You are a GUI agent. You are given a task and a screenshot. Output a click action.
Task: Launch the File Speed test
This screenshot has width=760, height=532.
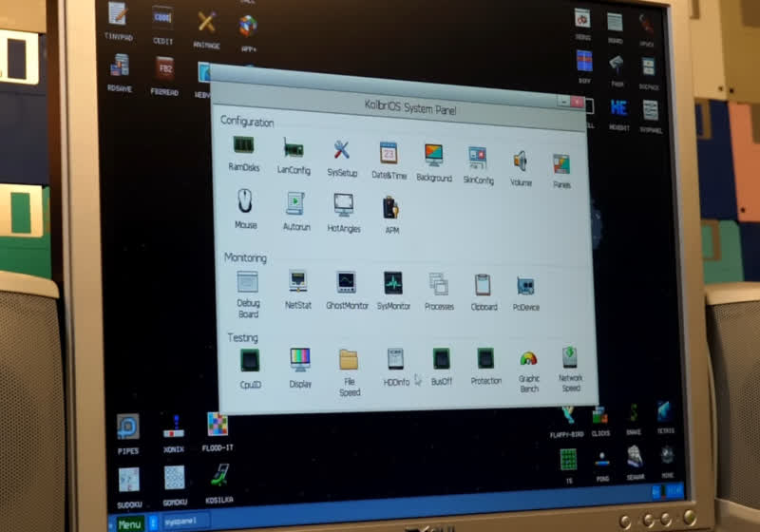coord(349,372)
